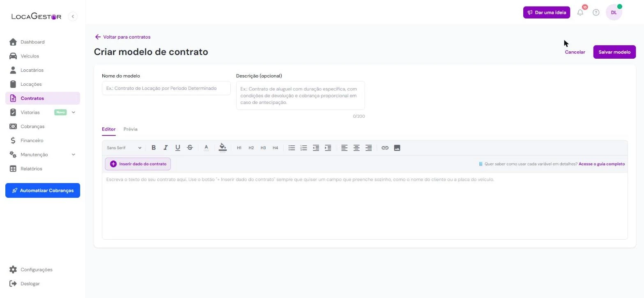The height and width of the screenshot is (298, 644).
Task: Insert an image into the contract
Action: coord(397,148)
